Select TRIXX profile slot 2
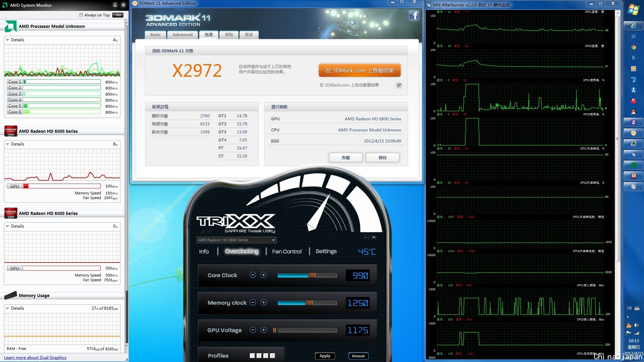The height and width of the screenshot is (362, 644). point(259,356)
